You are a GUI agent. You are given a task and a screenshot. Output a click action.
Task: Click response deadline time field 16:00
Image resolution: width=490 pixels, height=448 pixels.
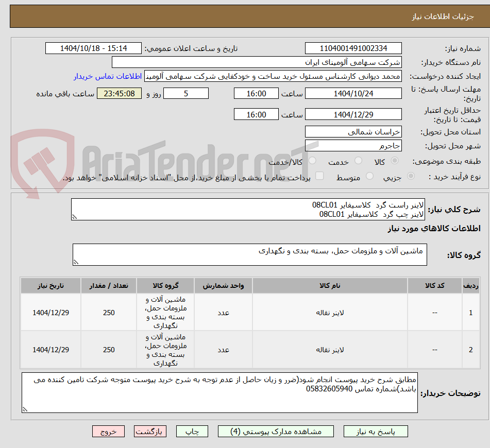click(x=256, y=93)
